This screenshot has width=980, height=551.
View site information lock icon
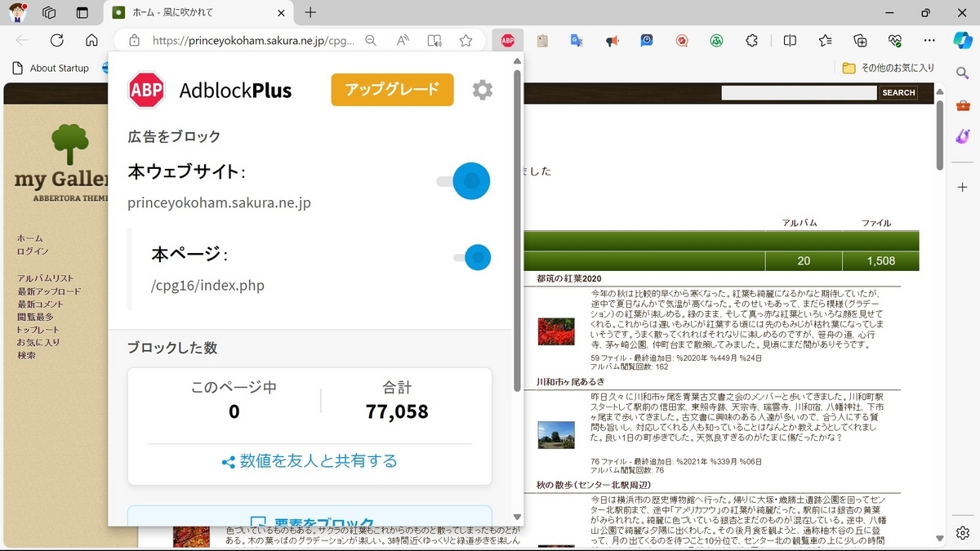tap(134, 40)
